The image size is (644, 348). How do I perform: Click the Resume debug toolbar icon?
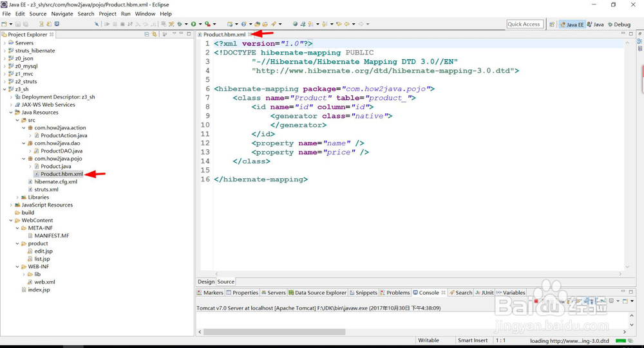tap(107, 24)
